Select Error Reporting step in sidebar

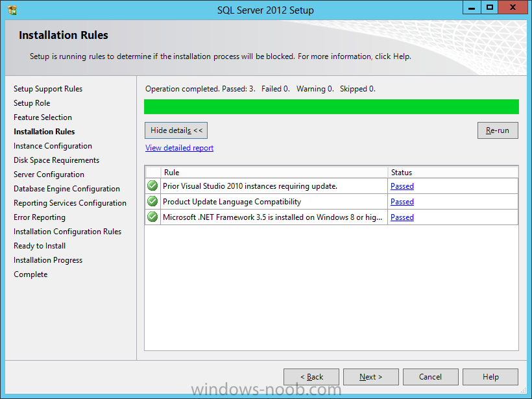[x=40, y=217]
